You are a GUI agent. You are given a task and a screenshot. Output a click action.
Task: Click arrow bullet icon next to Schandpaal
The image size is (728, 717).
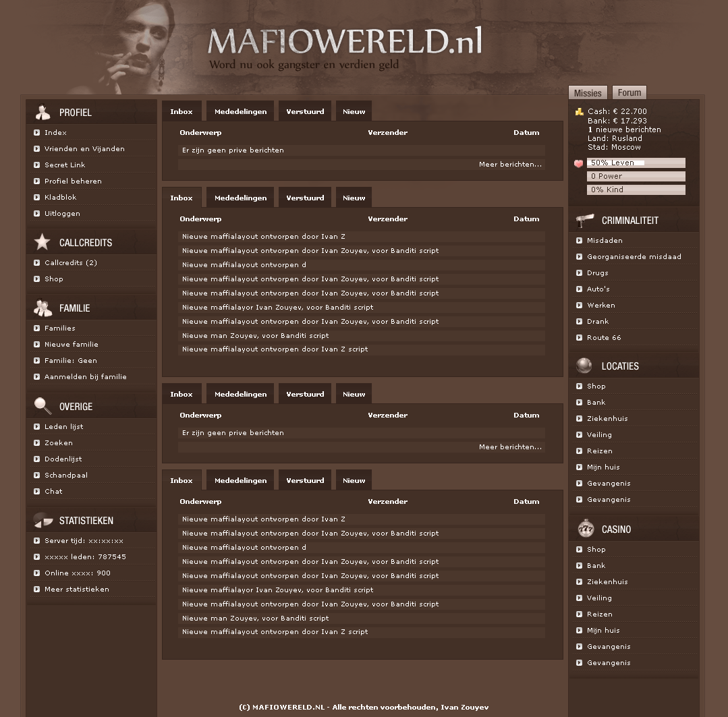[36, 476]
